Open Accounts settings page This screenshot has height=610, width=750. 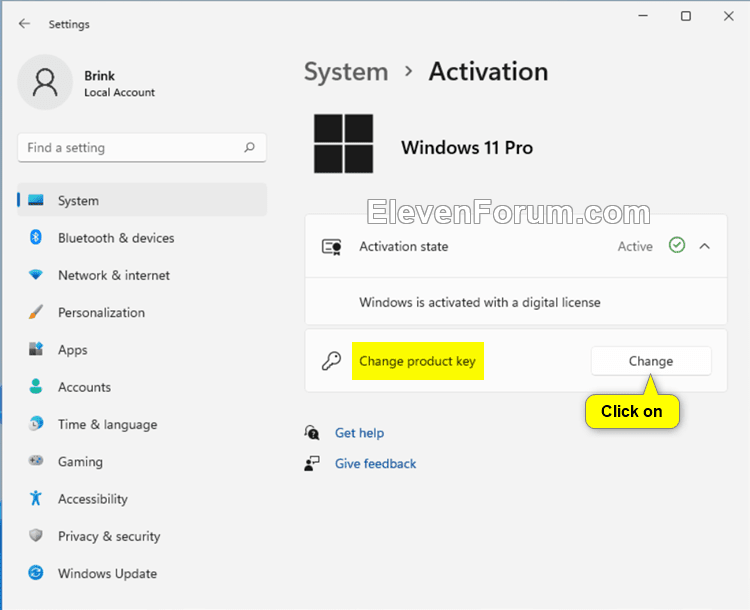(142, 387)
